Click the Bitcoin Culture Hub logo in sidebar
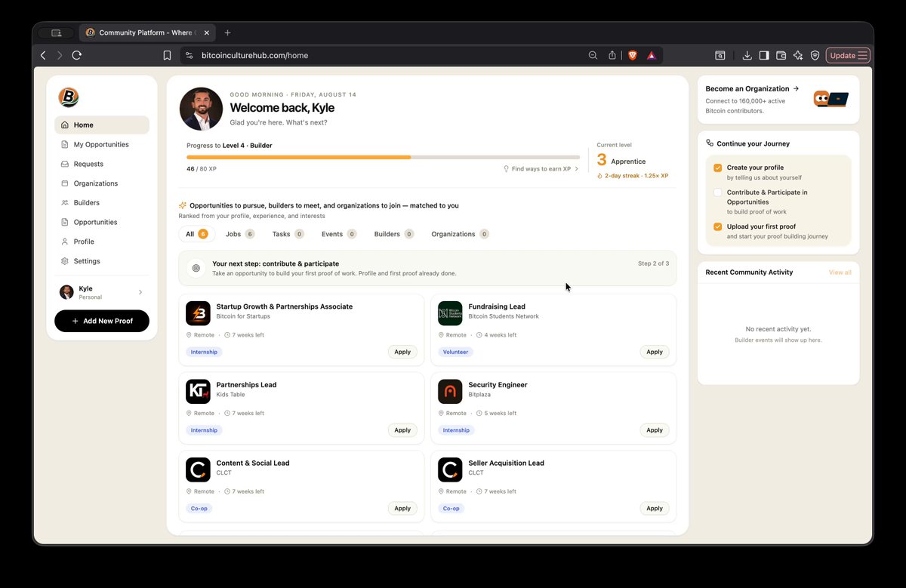The image size is (906, 588). pyautogui.click(x=69, y=97)
